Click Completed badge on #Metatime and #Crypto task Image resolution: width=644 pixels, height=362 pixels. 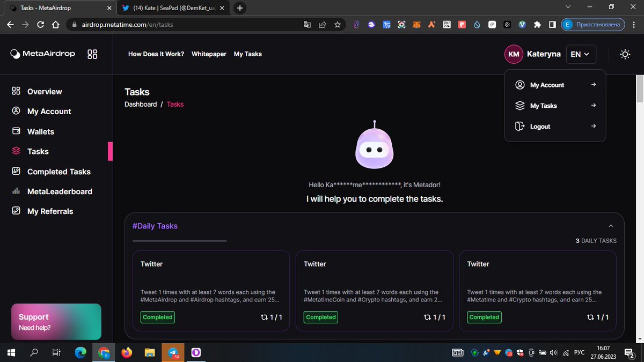tap(484, 317)
